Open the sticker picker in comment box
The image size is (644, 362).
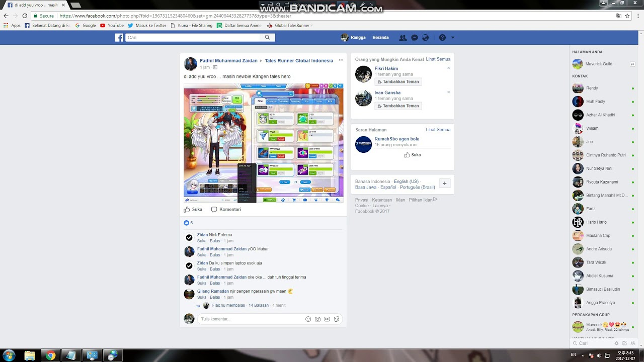click(337, 319)
